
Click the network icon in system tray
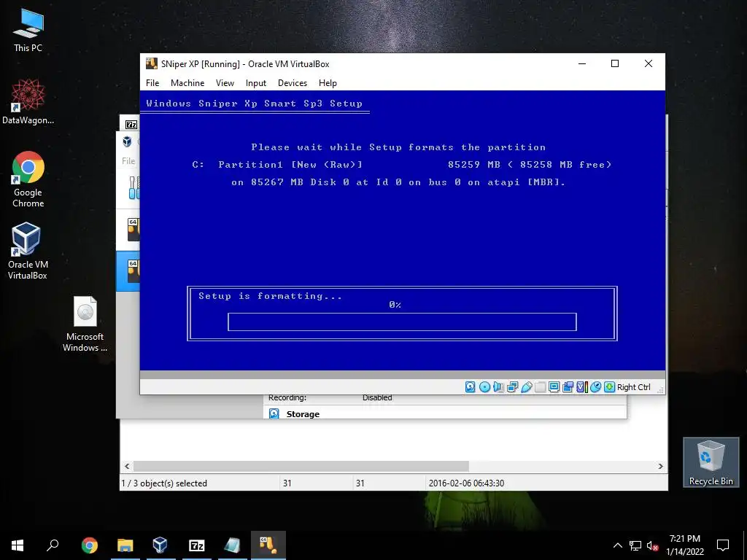635,545
